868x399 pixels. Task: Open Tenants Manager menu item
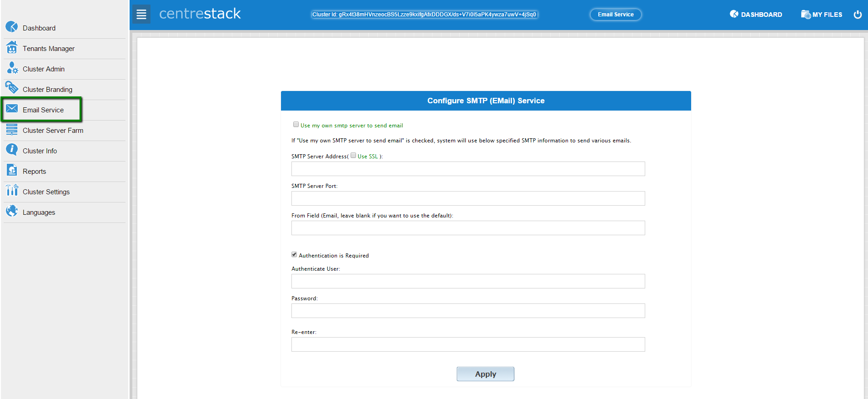click(x=48, y=49)
